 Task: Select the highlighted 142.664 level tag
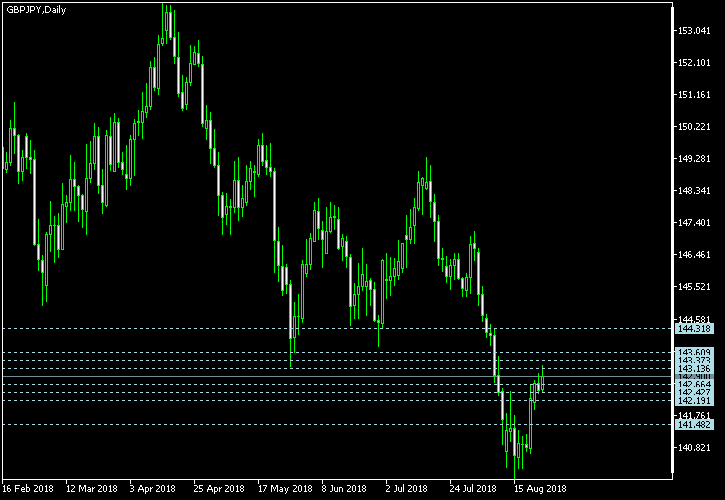point(694,385)
